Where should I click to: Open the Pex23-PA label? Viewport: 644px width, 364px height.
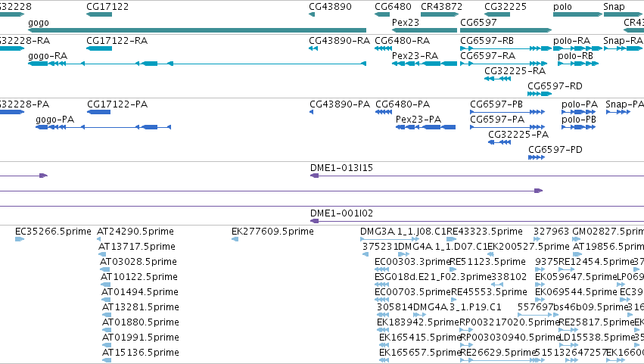[418, 120]
